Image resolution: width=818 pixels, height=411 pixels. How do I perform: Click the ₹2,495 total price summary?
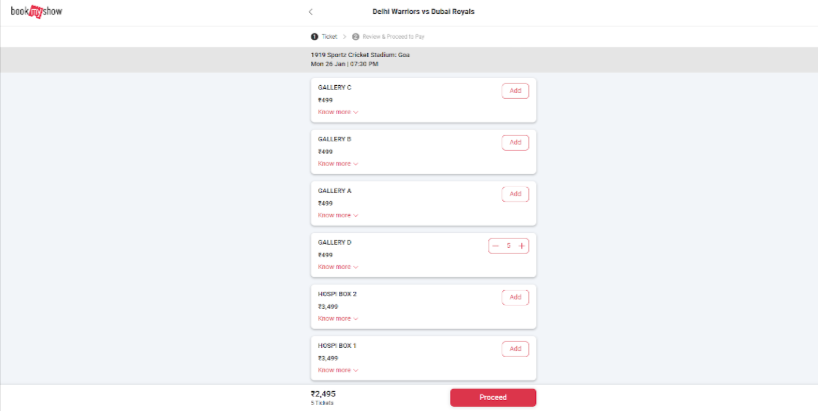coord(323,394)
